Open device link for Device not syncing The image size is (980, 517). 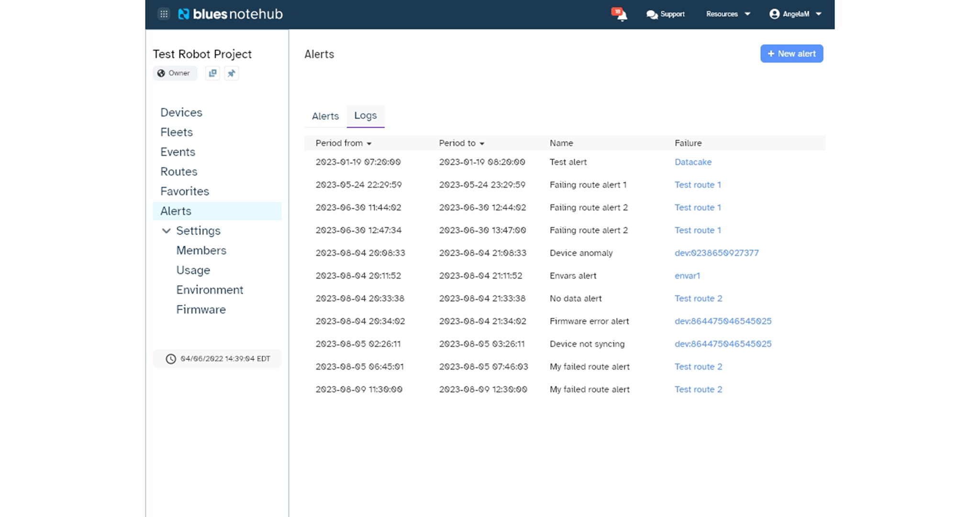(723, 344)
